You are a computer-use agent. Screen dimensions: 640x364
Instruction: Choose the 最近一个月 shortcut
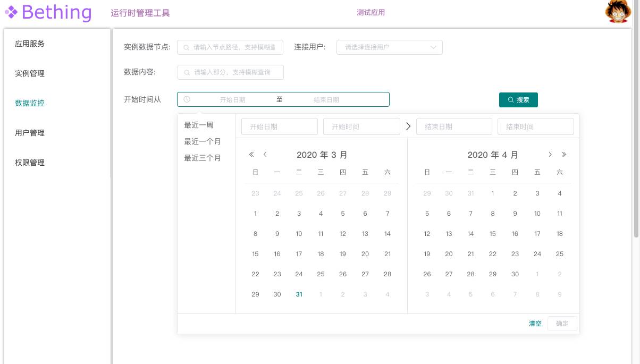point(203,142)
